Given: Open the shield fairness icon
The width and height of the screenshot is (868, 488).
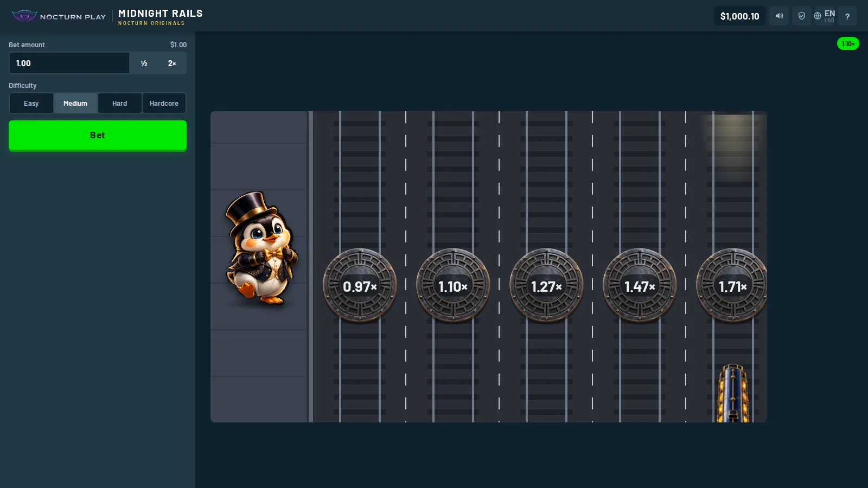Looking at the screenshot, I should coord(801,16).
